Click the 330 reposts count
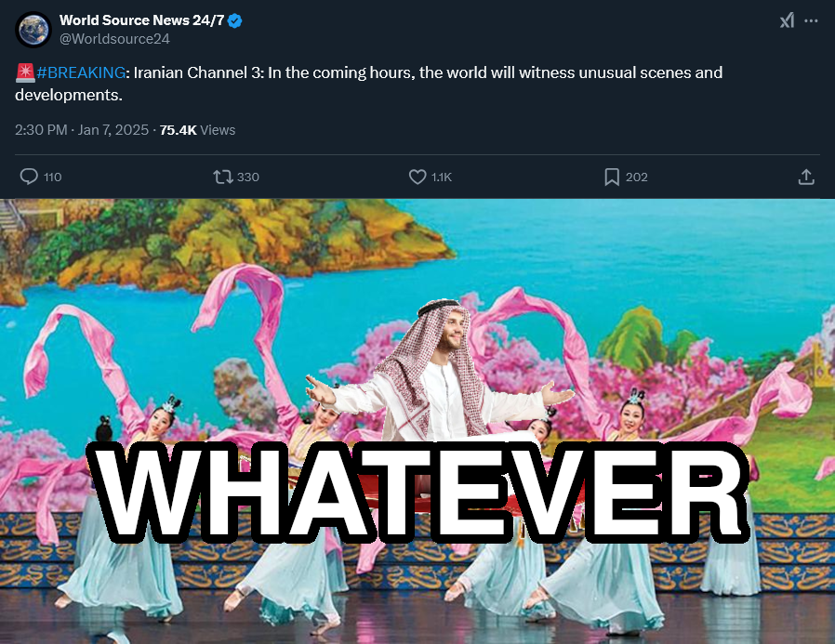 click(248, 177)
